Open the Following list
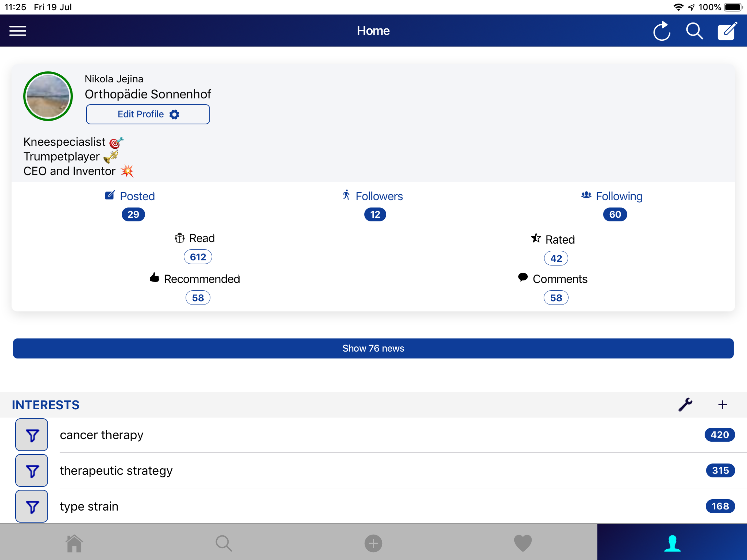 612,196
